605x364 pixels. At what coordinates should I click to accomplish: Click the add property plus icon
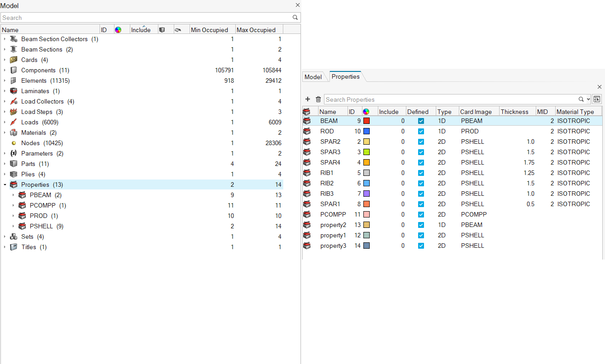[308, 99]
